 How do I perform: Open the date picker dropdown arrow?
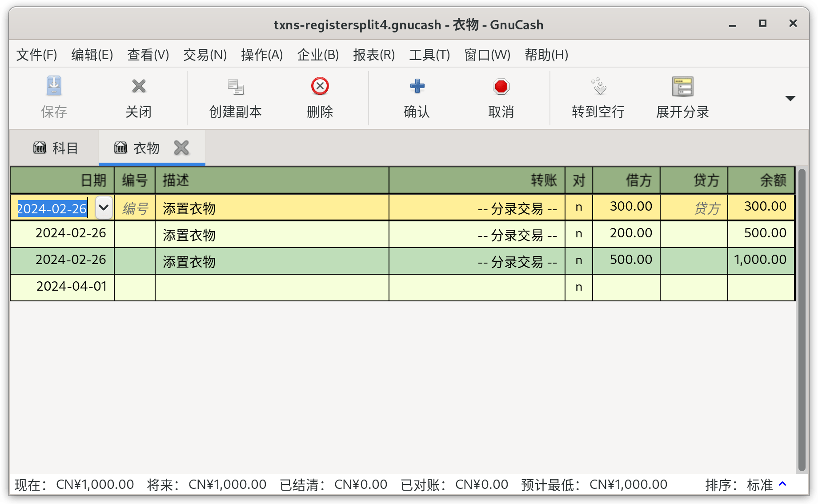[x=104, y=207]
